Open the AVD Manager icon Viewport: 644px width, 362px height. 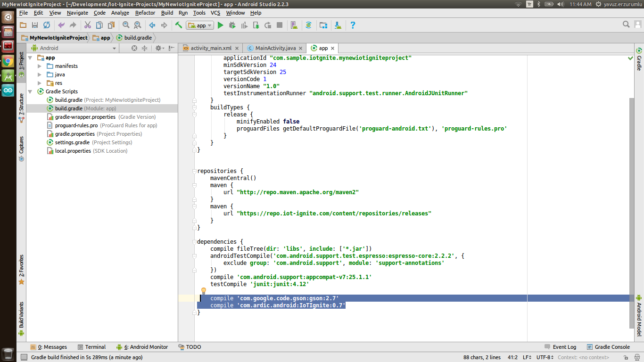coord(293,25)
